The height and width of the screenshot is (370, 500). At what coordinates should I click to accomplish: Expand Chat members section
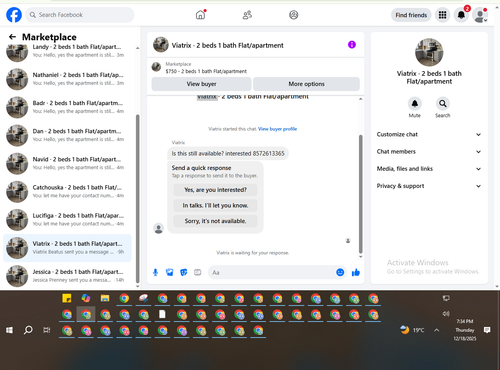(429, 152)
